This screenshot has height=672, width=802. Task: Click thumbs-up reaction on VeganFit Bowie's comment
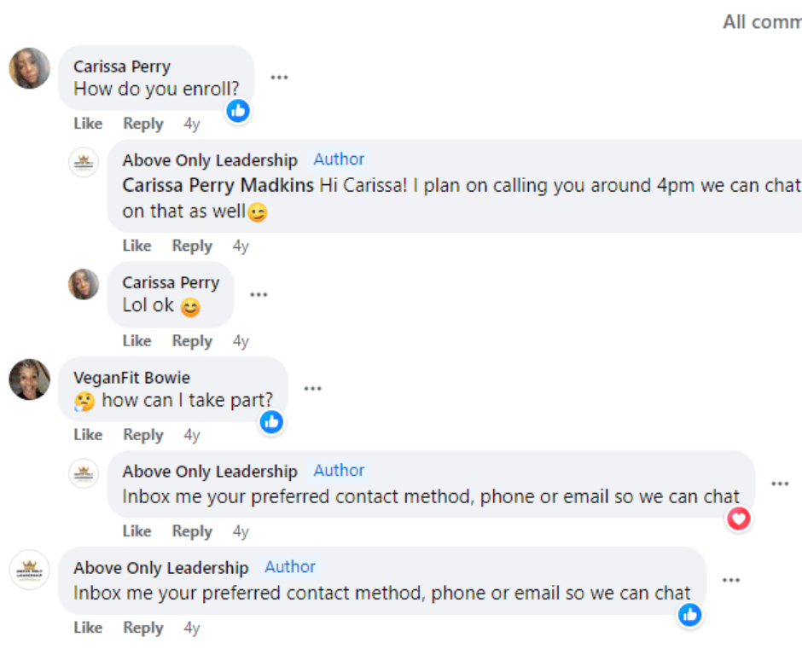[271, 421]
